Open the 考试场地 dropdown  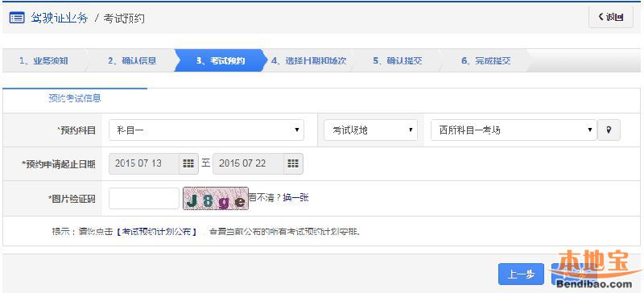[x=370, y=130]
